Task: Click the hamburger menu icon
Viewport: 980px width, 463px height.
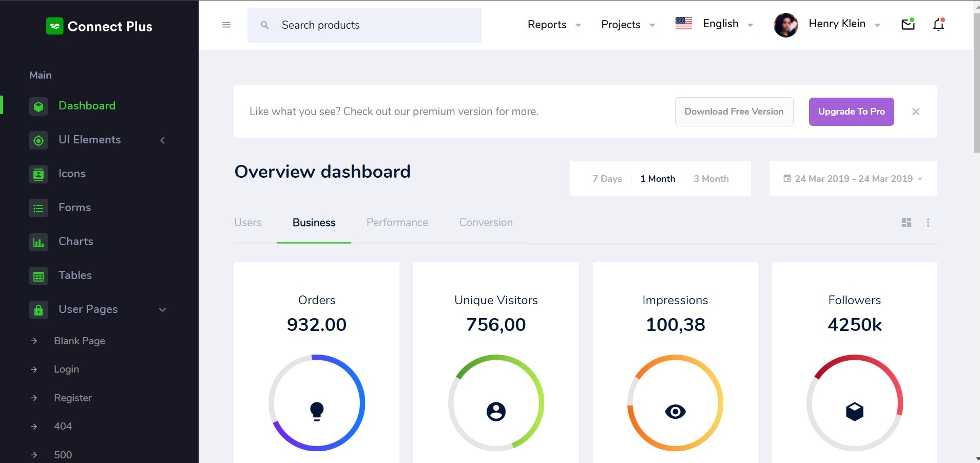Action: coord(226,25)
